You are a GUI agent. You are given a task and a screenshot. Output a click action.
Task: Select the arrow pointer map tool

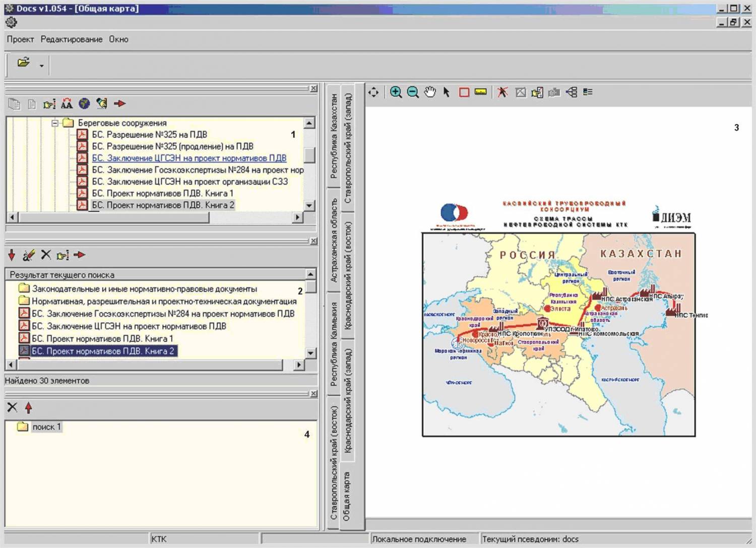(447, 92)
